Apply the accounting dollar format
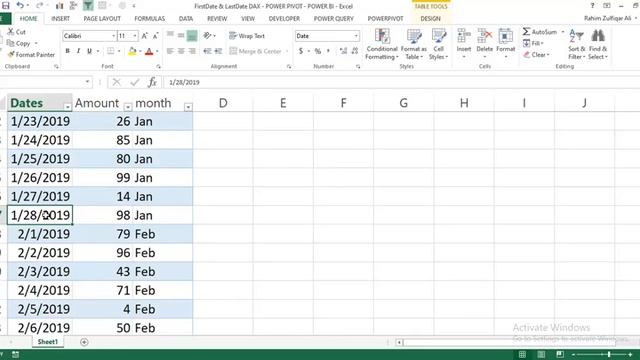 click(x=301, y=51)
